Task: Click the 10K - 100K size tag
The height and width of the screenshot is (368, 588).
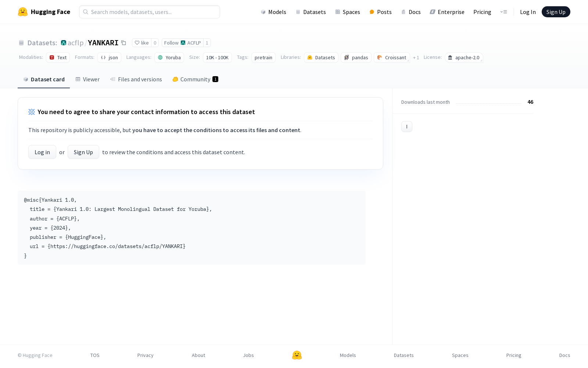Action: tap(217, 57)
